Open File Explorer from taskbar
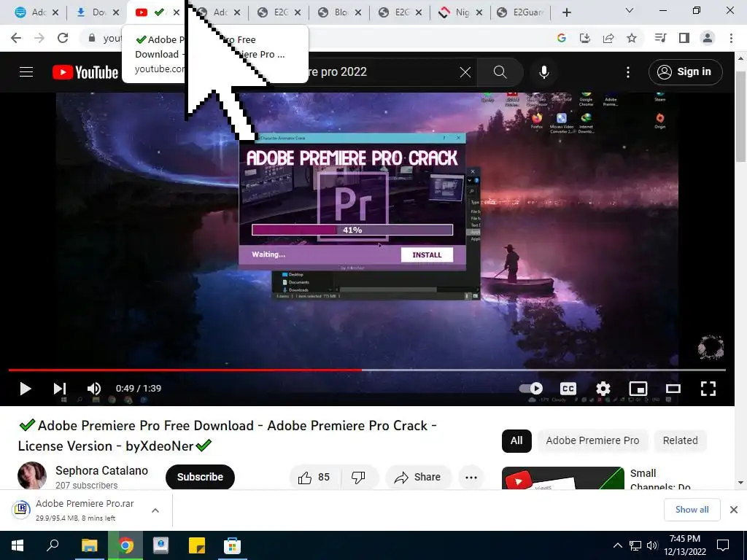 [x=89, y=545]
